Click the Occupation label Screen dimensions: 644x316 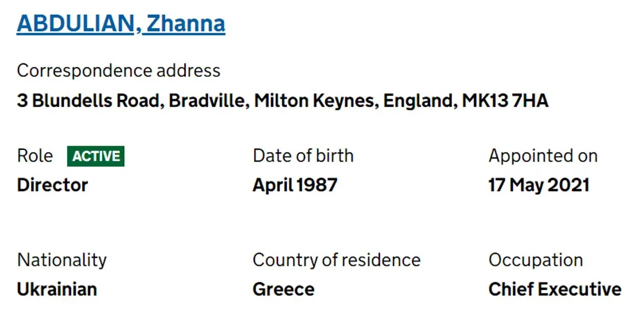536,260
